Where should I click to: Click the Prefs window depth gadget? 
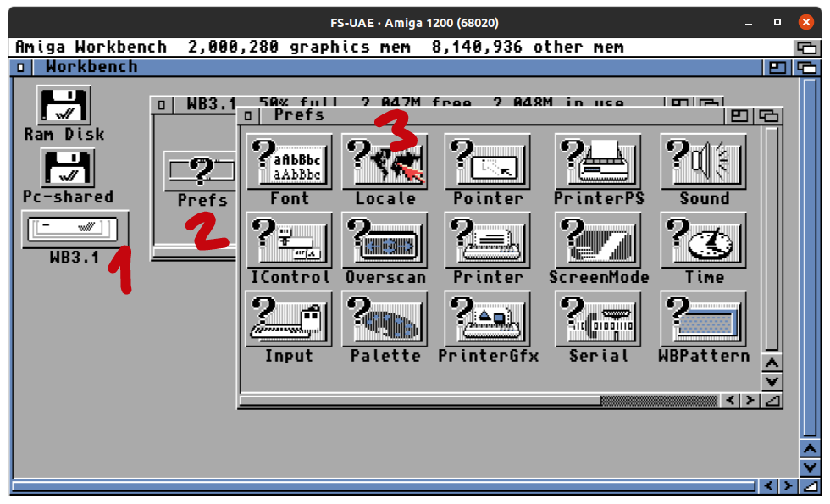click(769, 115)
